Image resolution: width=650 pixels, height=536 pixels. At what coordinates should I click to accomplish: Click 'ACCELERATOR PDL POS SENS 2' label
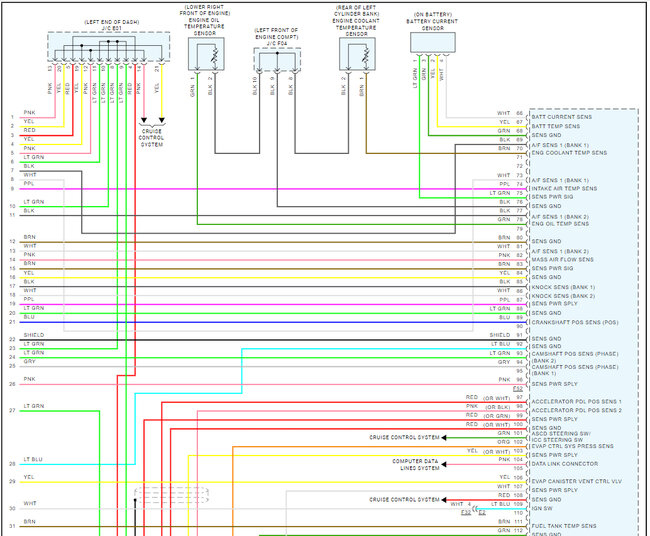tap(577, 410)
